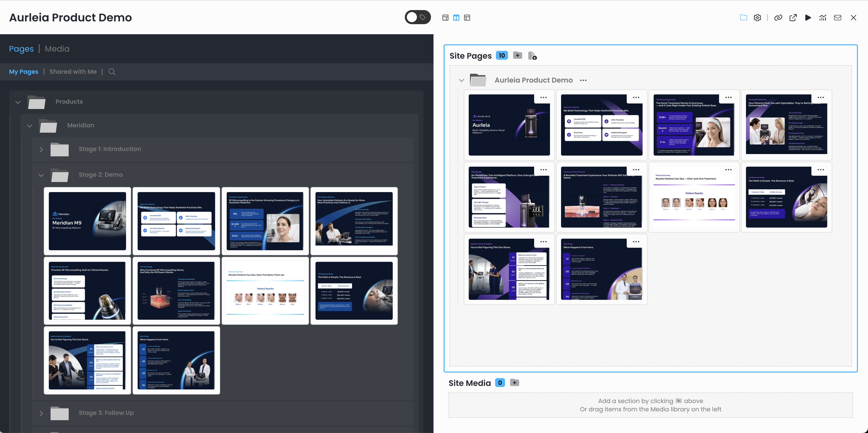Select library 'Not Figuring This Out Alone' thumbnail

(x=87, y=360)
